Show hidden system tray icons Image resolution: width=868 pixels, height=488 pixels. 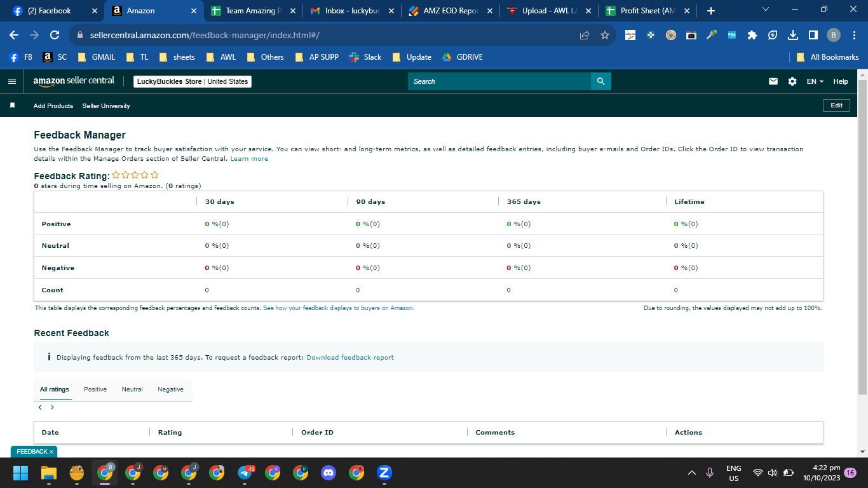click(x=692, y=473)
